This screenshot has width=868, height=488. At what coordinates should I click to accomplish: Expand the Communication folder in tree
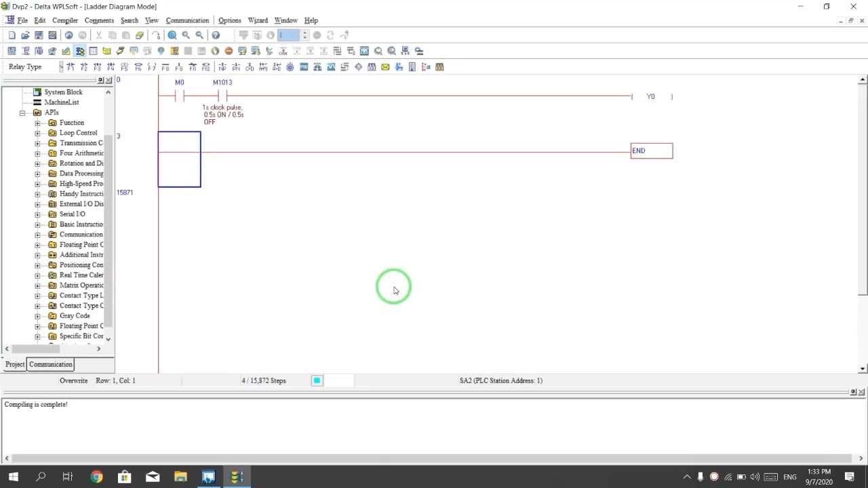[x=37, y=235]
